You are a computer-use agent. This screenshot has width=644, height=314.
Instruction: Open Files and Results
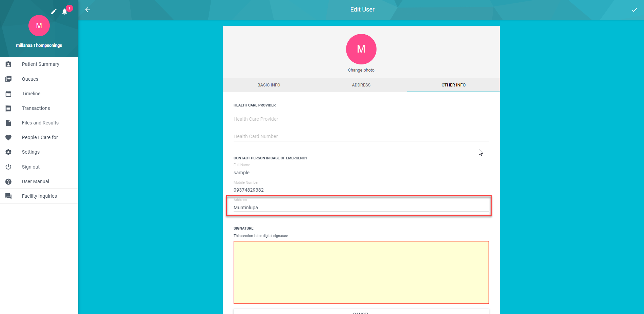39,123
